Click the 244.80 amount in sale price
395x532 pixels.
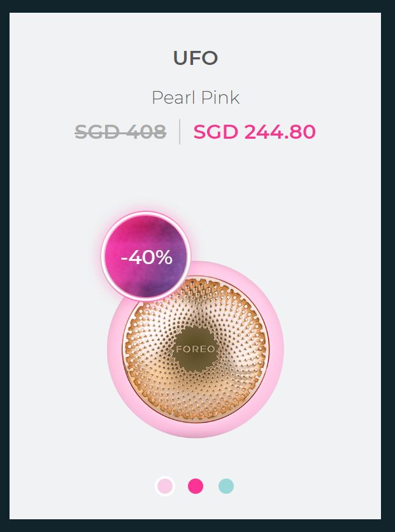point(280,132)
